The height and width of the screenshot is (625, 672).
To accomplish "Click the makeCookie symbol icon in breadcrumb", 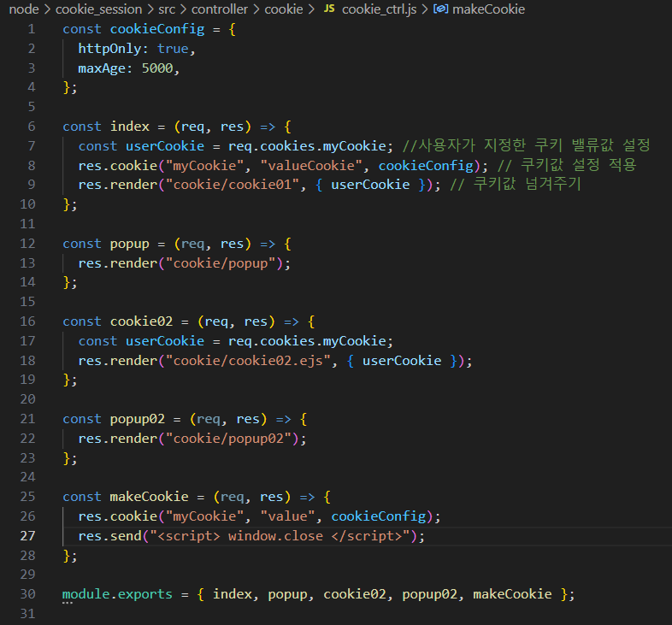I will [x=440, y=9].
